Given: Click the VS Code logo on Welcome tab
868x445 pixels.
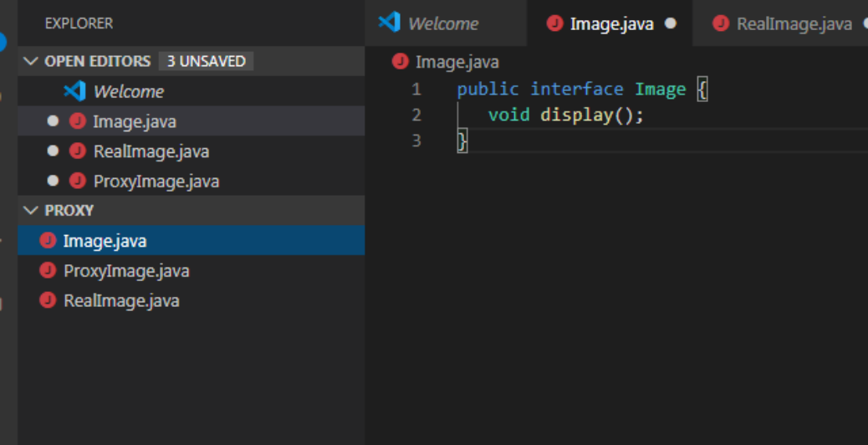Looking at the screenshot, I should [x=389, y=23].
